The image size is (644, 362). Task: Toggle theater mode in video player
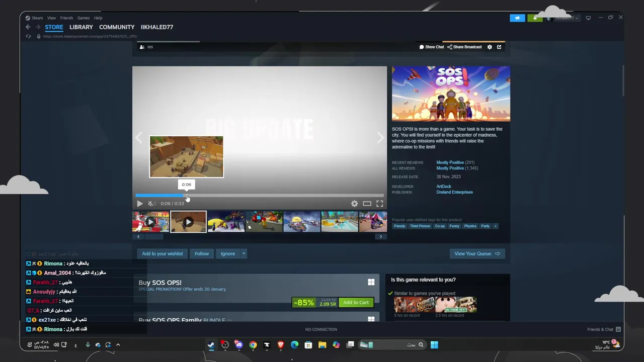point(367,204)
